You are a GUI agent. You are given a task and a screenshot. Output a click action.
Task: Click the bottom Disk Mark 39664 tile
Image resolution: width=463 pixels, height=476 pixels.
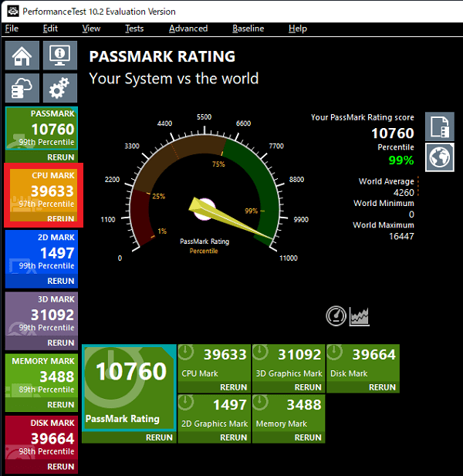363,363
